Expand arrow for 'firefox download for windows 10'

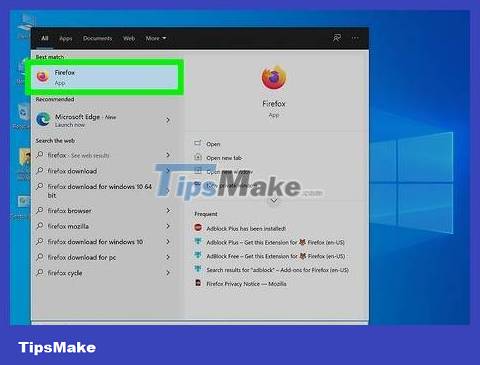(x=168, y=241)
